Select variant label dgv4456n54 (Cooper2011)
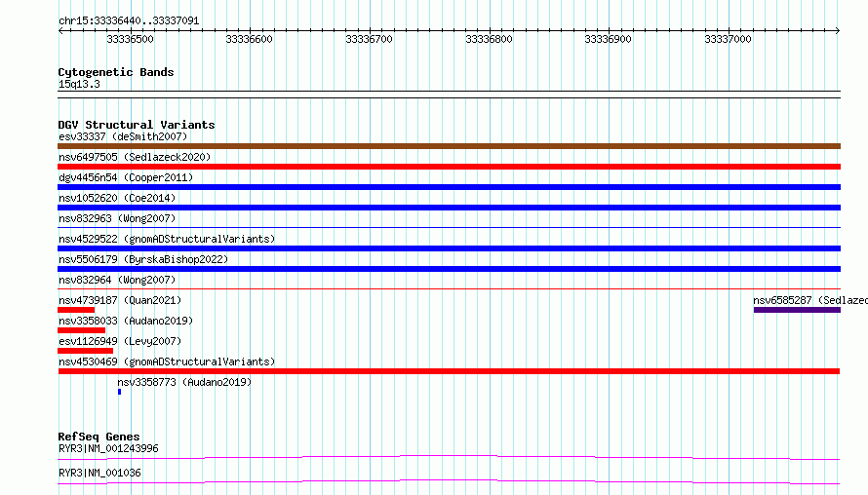Viewport: 868px width, 495px height. [x=126, y=177]
